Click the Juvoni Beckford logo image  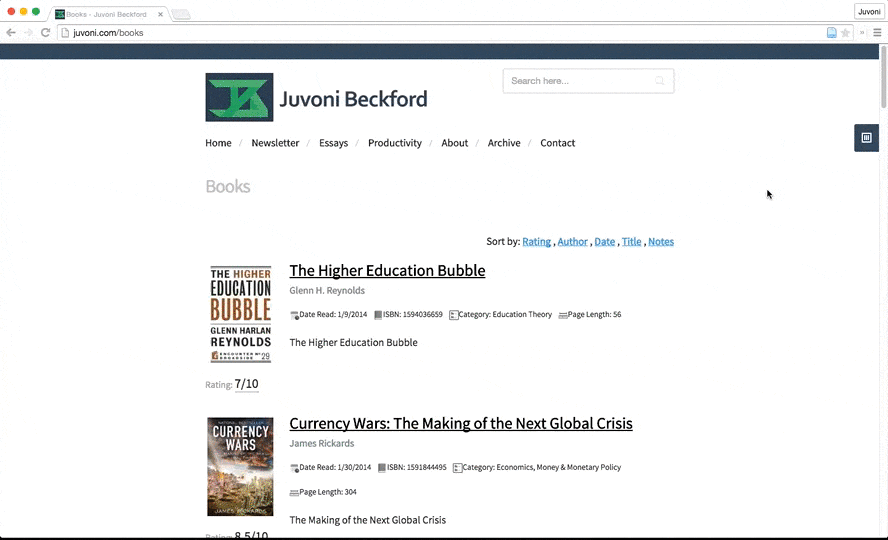tap(239, 97)
